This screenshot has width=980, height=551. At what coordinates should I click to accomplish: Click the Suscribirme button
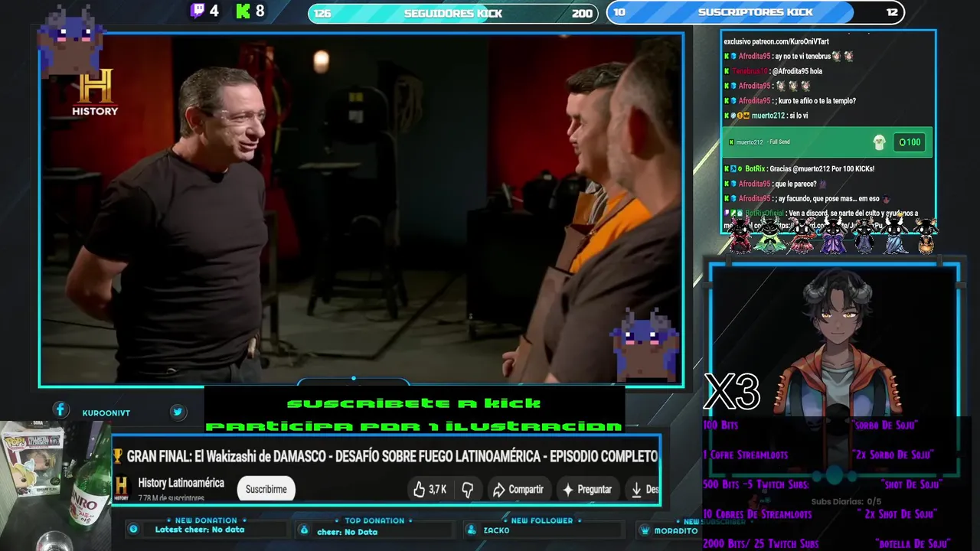click(266, 489)
